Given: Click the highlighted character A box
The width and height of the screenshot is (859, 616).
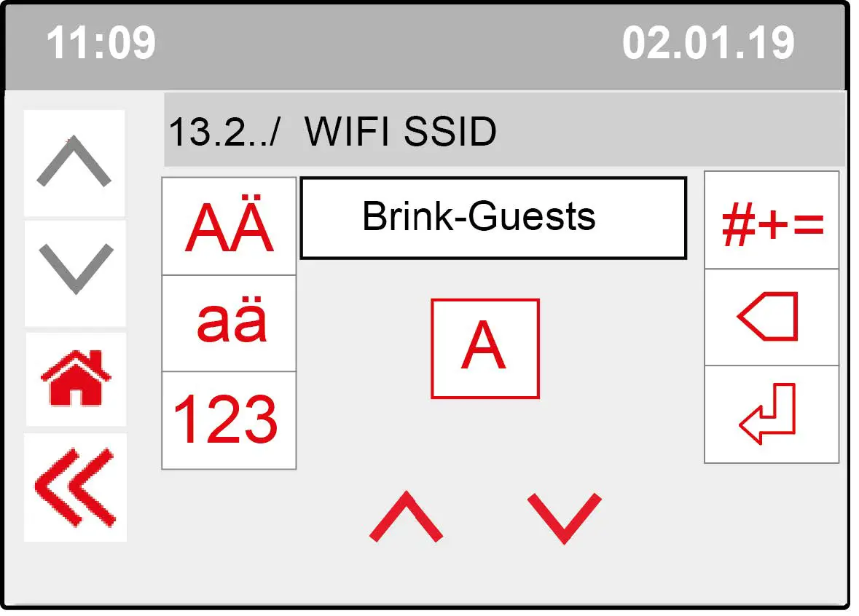Looking at the screenshot, I should (x=485, y=347).
